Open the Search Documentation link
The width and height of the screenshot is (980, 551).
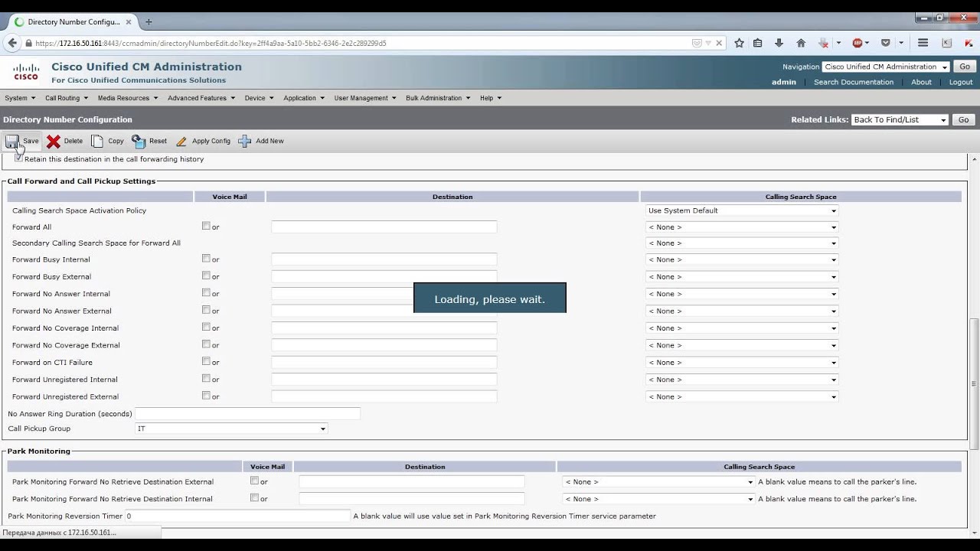click(x=854, y=82)
